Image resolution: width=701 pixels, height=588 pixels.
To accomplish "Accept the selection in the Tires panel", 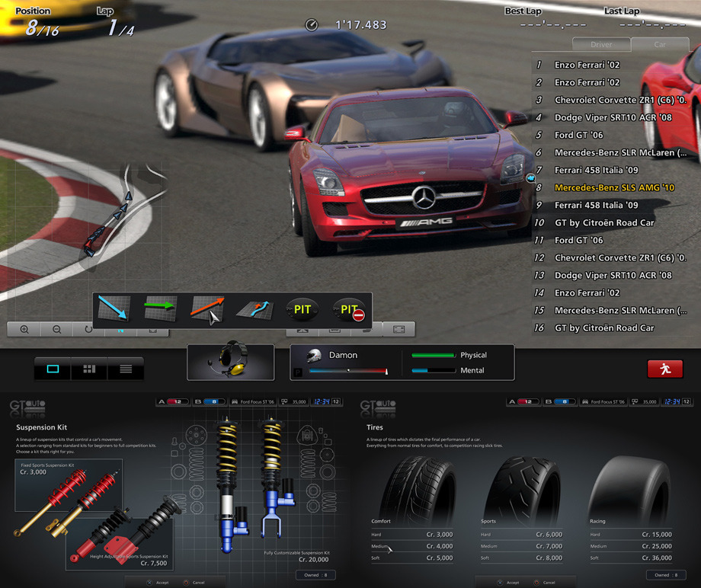I will (508, 582).
